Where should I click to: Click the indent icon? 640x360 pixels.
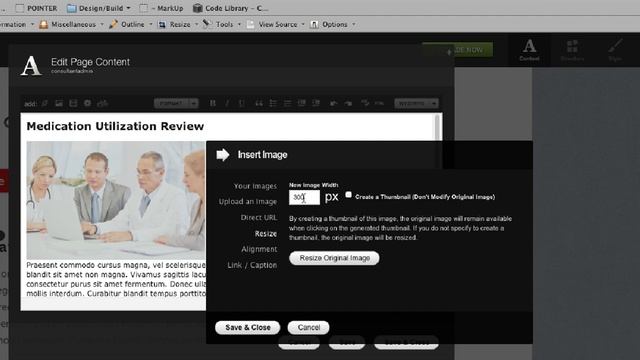coord(316,103)
